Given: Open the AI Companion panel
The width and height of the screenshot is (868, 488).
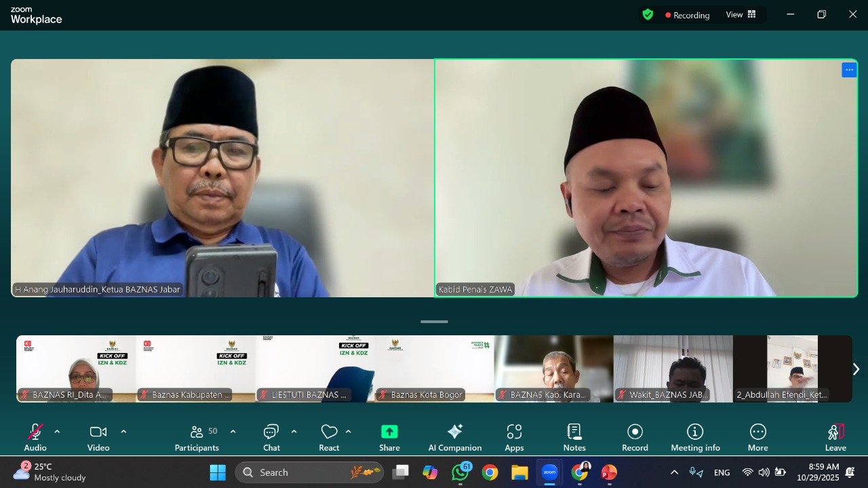Looking at the screenshot, I should 454,437.
